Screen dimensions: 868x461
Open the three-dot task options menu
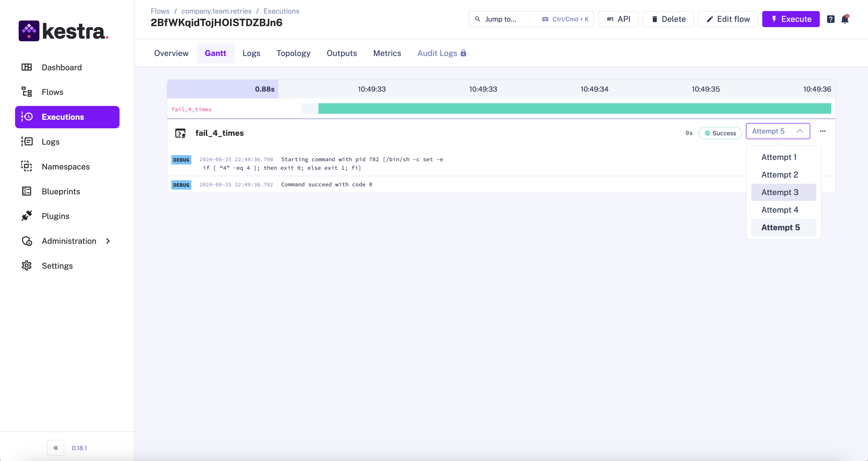(x=823, y=131)
